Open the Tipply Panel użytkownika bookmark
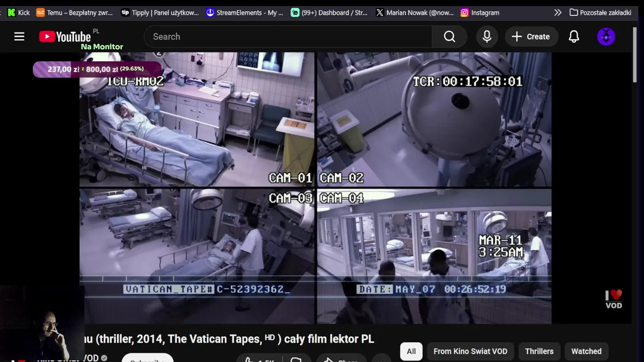This screenshot has height=362, width=644. (160, 13)
